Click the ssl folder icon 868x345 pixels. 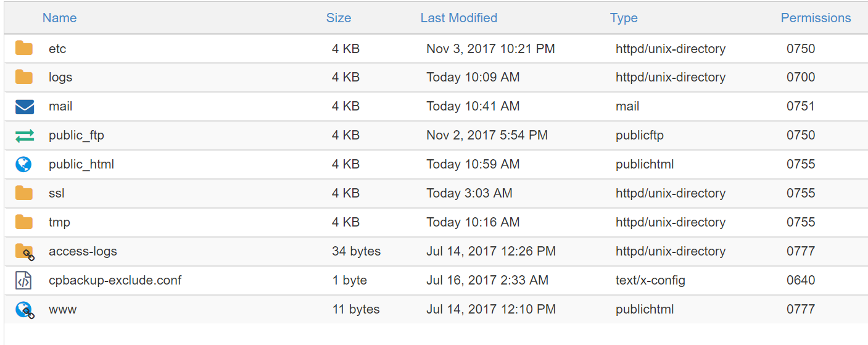point(24,193)
